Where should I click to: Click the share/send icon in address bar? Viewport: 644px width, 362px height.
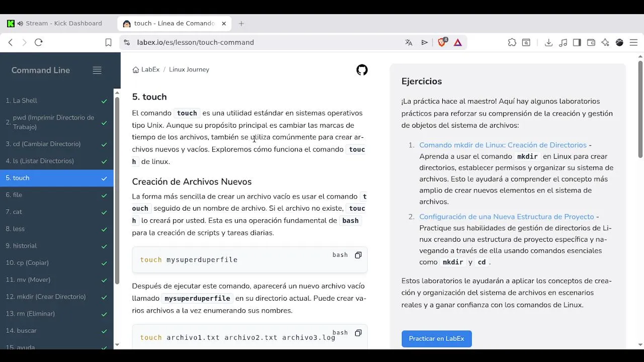point(425,43)
